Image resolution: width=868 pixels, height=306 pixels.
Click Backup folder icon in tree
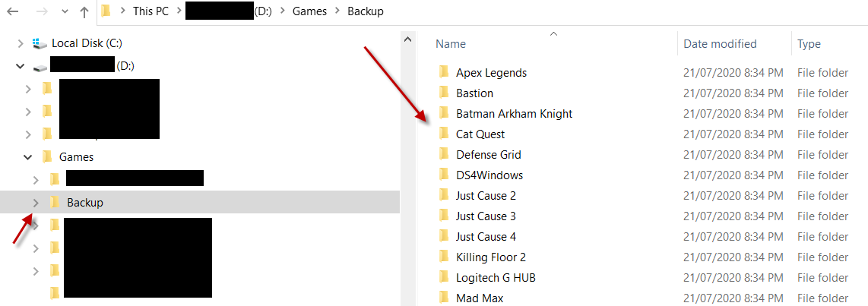(54, 202)
